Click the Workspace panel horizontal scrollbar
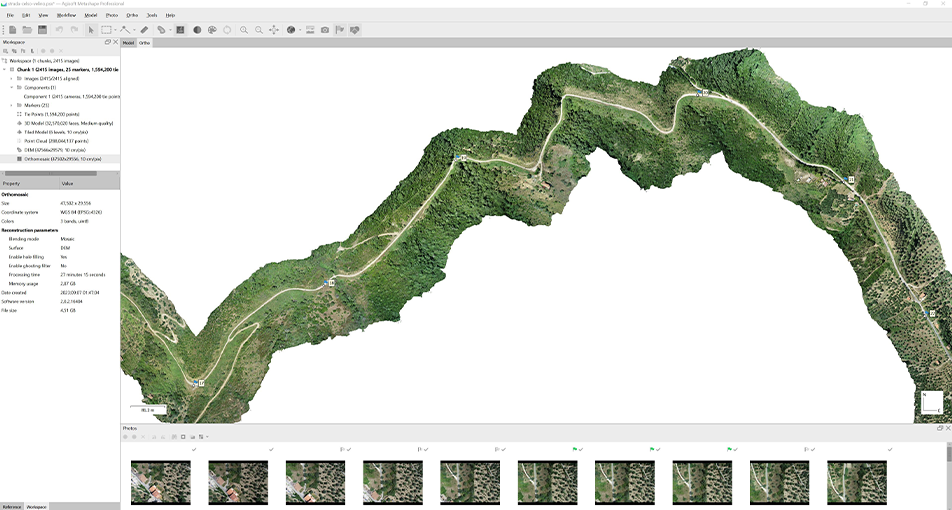The width and height of the screenshot is (952, 510). [x=49, y=174]
